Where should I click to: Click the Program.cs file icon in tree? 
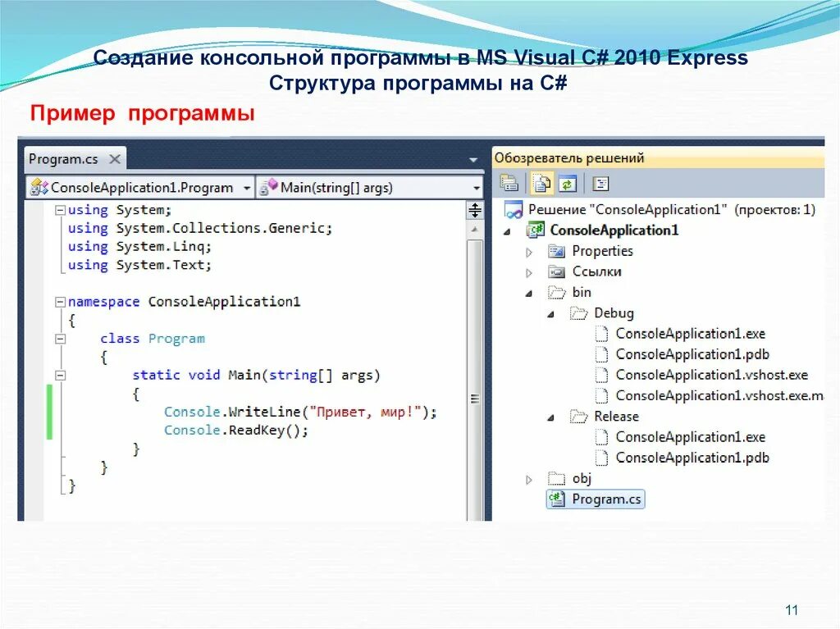coord(557,499)
